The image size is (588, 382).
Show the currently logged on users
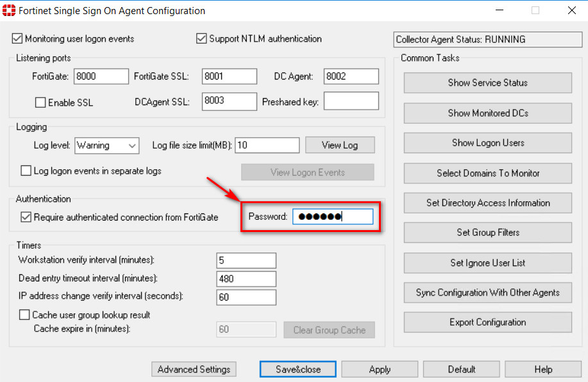pyautogui.click(x=487, y=142)
